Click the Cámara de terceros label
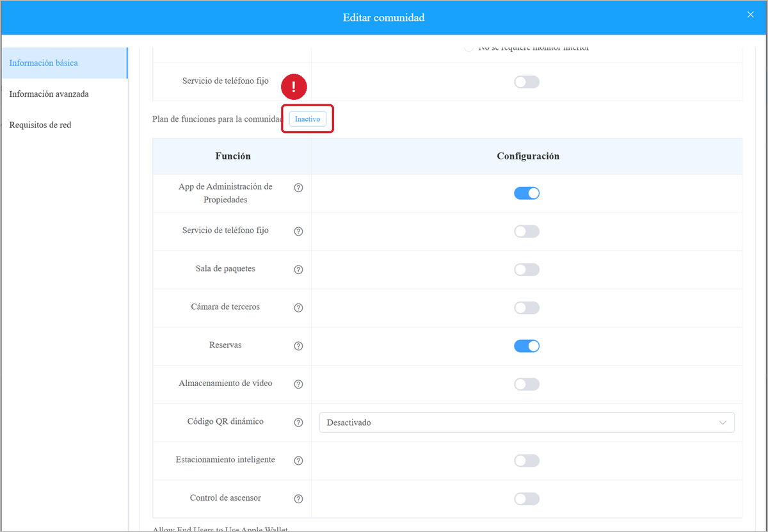This screenshot has width=768, height=532. [x=225, y=307]
